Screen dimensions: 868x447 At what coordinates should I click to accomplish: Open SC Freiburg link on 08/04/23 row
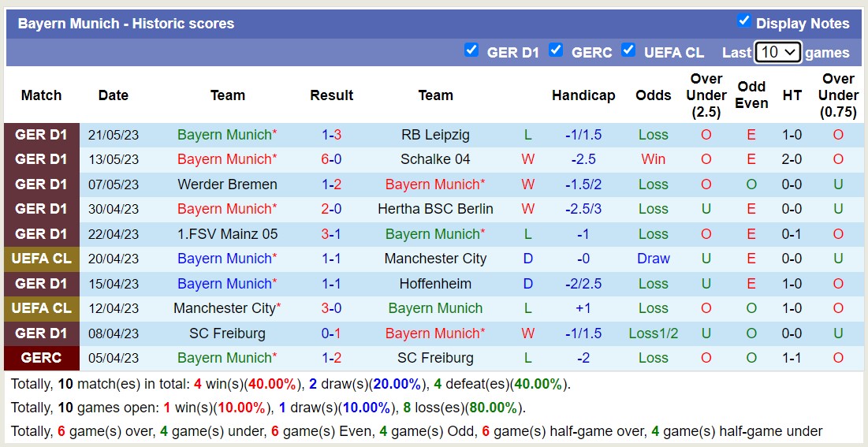pos(227,333)
